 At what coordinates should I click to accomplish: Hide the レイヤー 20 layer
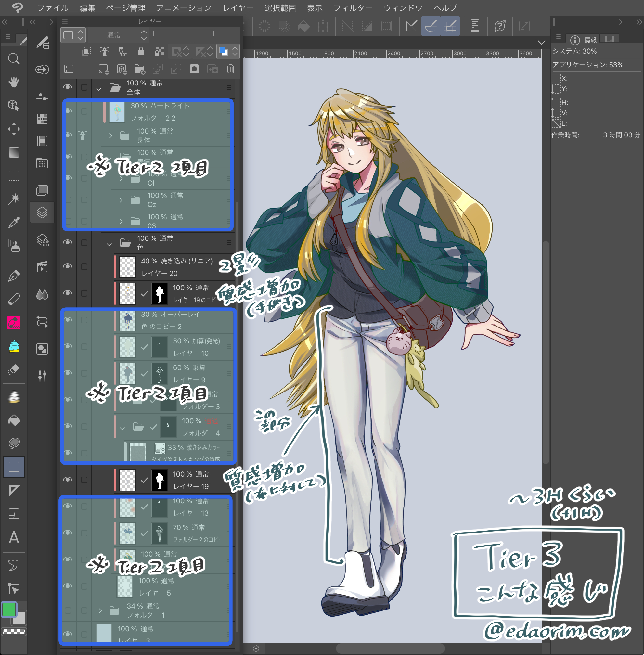pos(68,266)
